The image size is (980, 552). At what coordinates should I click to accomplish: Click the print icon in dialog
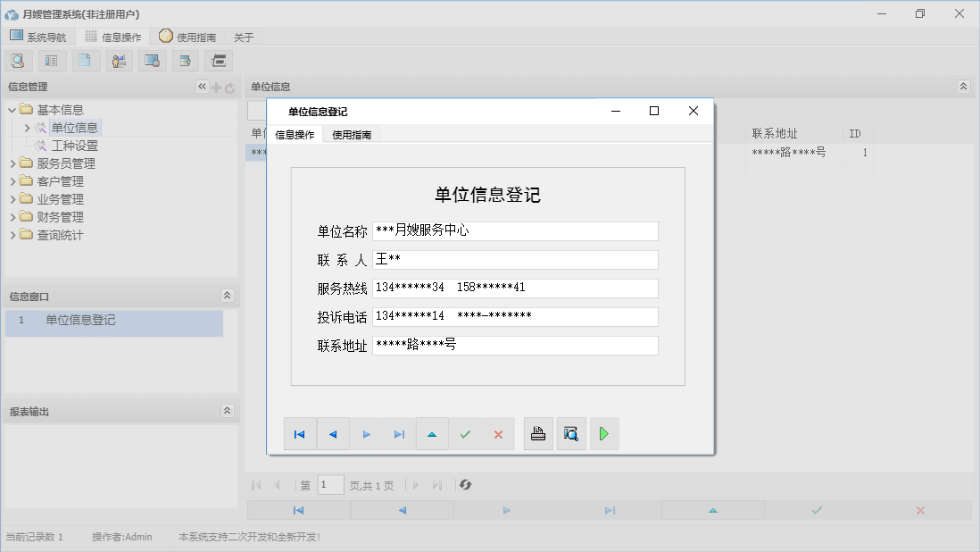[x=538, y=434]
